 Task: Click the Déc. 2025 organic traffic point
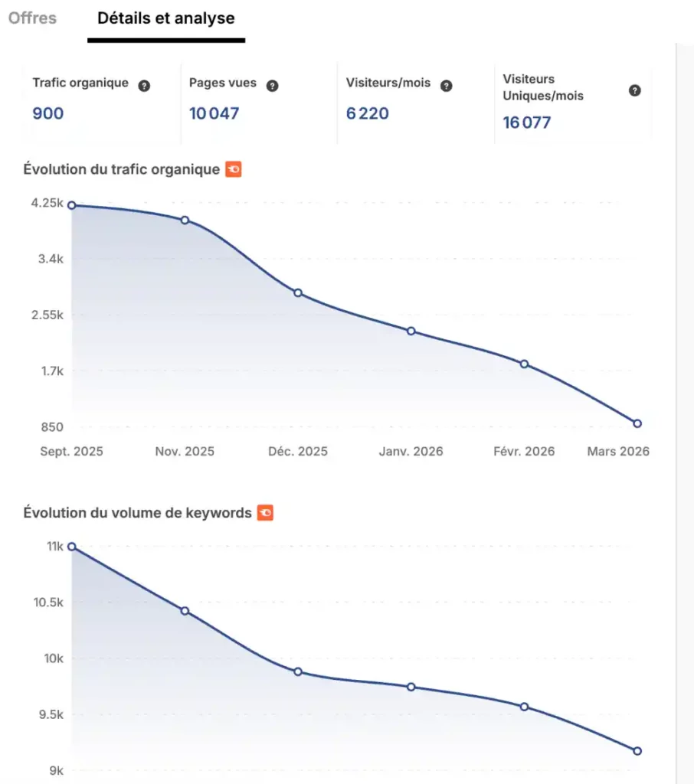[298, 293]
